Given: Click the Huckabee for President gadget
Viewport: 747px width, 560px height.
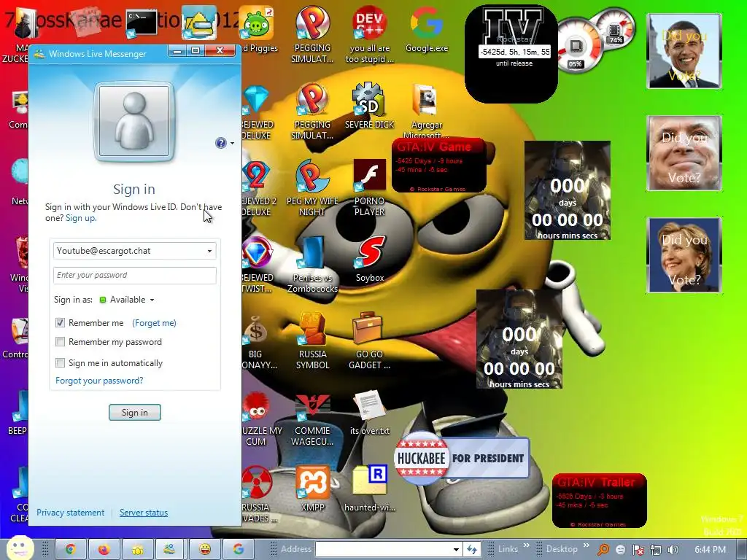Looking at the screenshot, I should [462, 458].
